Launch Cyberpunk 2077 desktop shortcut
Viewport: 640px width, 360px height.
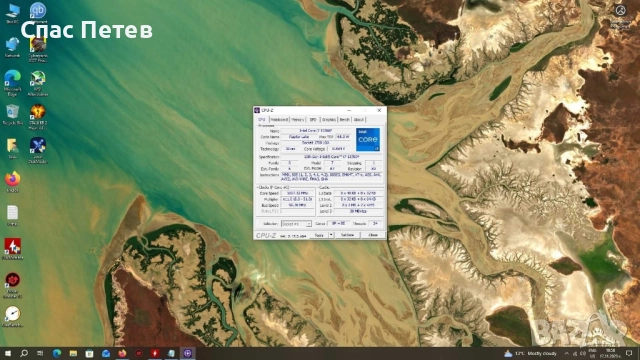pos(38,50)
